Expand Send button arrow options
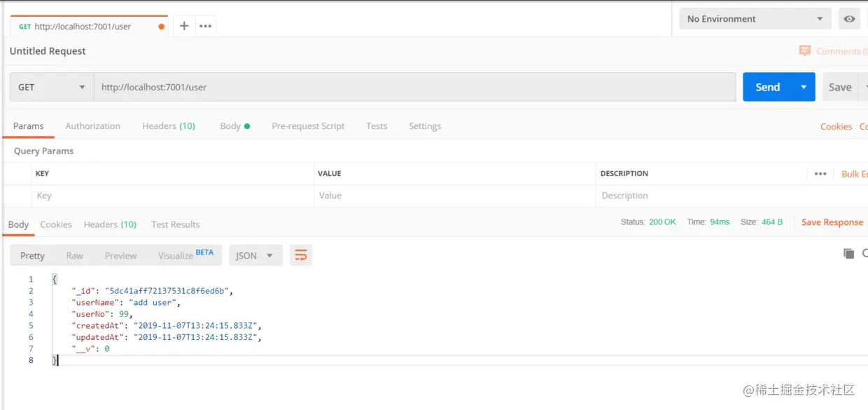Viewport: 868px width, 410px height. (x=804, y=87)
